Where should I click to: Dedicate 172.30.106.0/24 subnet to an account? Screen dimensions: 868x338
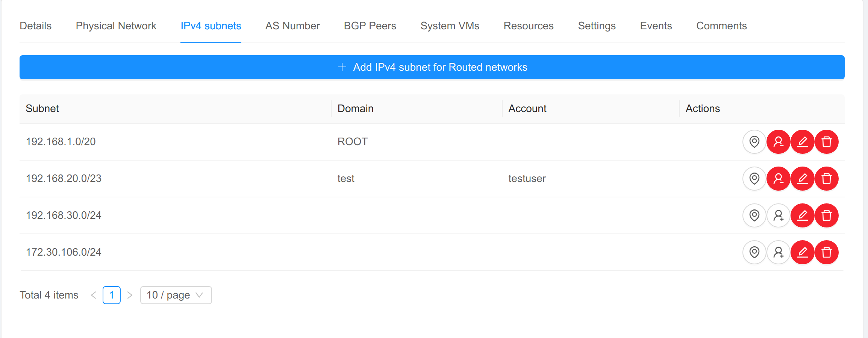tap(778, 252)
